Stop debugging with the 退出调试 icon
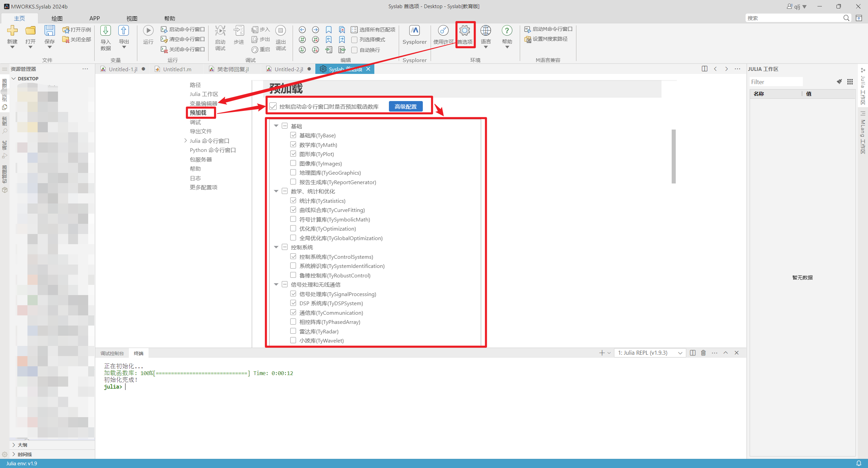This screenshot has width=868, height=468. coord(281,31)
